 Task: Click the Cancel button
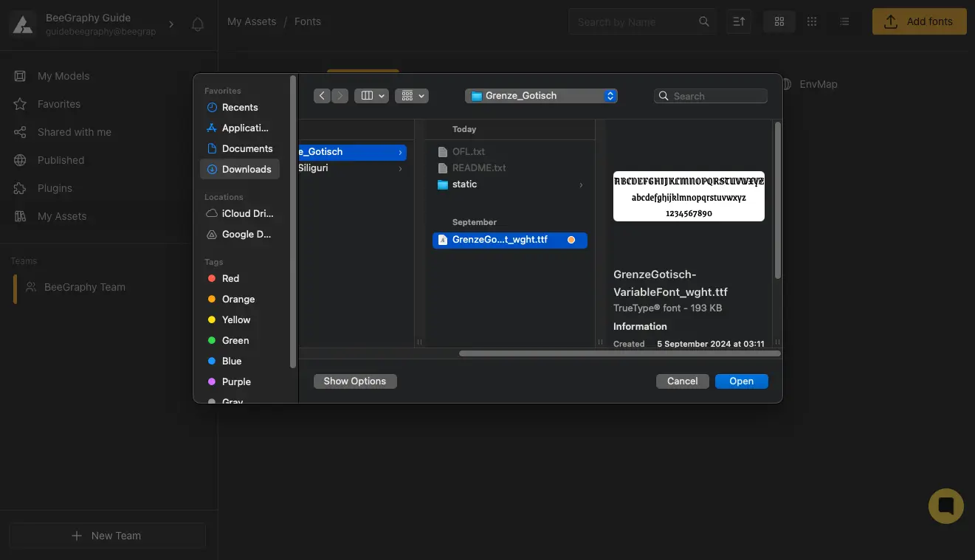click(682, 381)
